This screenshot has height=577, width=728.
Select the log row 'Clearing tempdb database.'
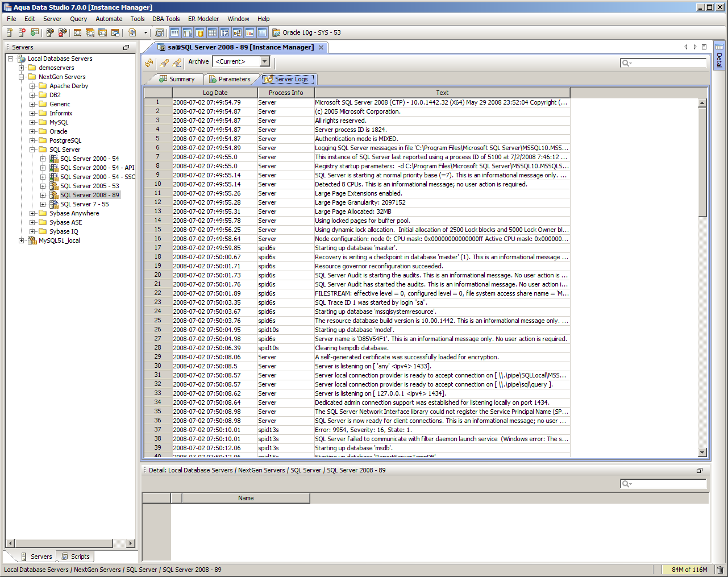pyautogui.click(x=357, y=348)
